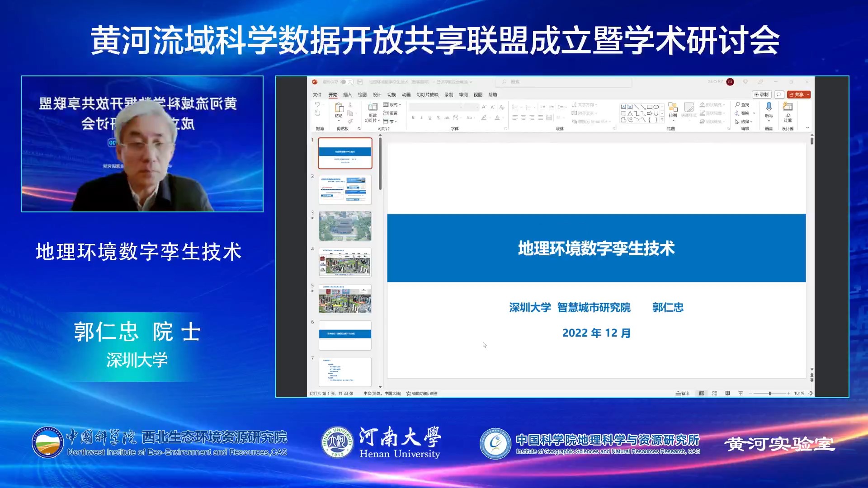The image size is (868, 488).
Task: Toggle Notes (备注) pane in status bar
Action: pos(683,394)
